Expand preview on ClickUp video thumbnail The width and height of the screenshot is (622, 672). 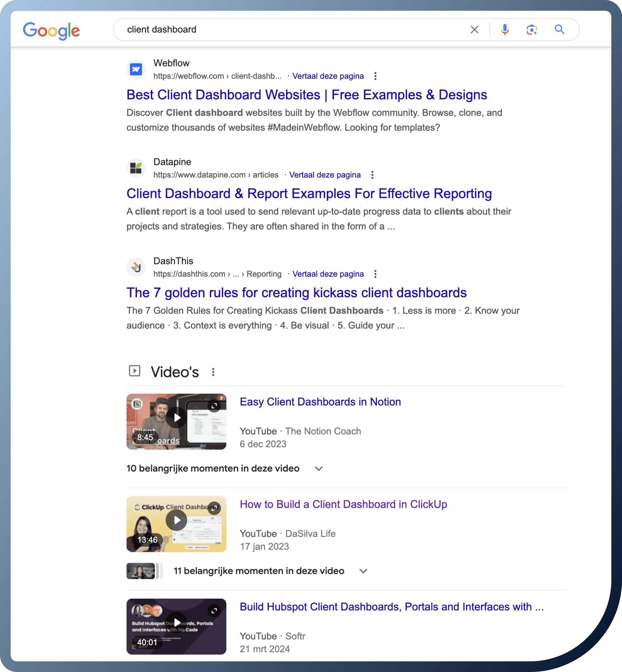[x=214, y=508]
